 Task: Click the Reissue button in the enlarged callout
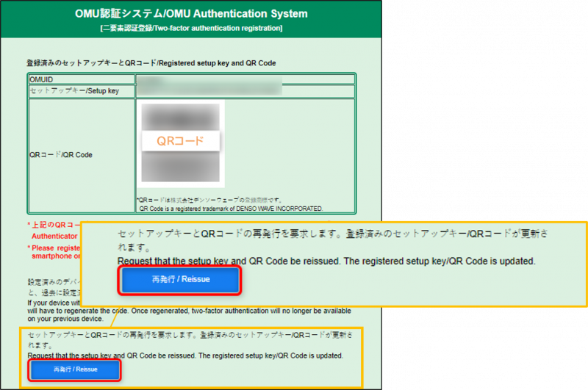[180, 280]
